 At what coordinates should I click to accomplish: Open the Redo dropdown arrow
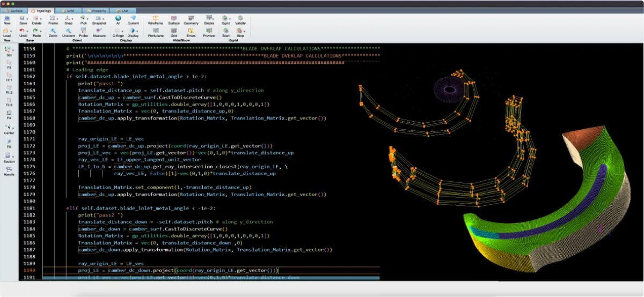click(42, 32)
